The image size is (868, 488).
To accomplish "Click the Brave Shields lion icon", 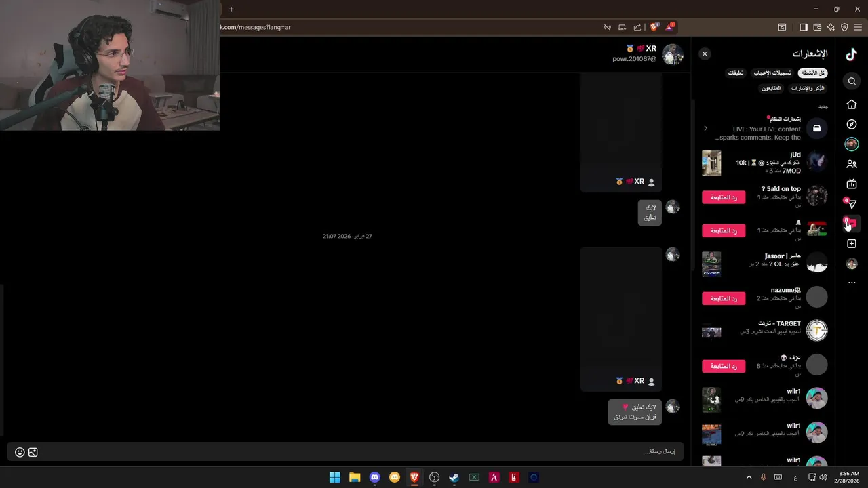I will coord(654,27).
